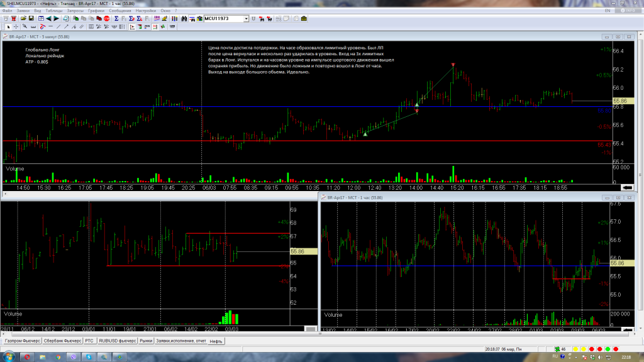The image size is (644, 362).
Task: Click the briefcase portfolio icon
Action: [304, 18]
